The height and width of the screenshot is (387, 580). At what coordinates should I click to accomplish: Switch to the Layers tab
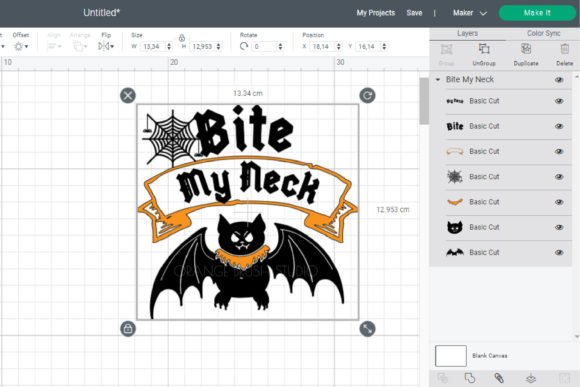(468, 33)
